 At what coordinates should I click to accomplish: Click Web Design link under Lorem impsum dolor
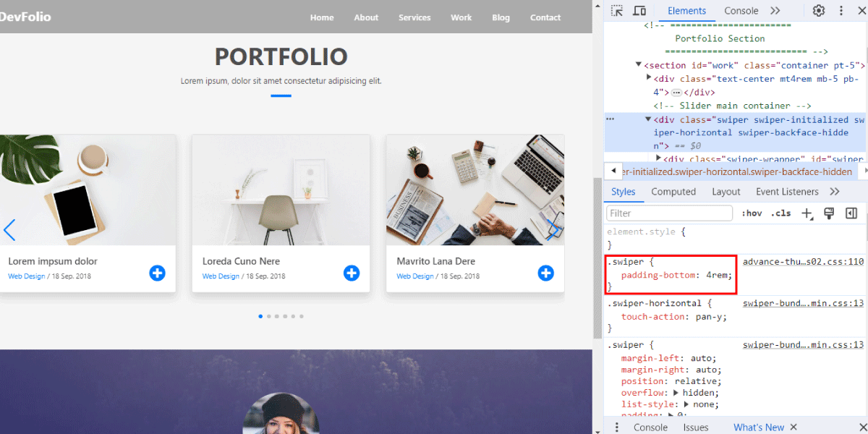[27, 276]
